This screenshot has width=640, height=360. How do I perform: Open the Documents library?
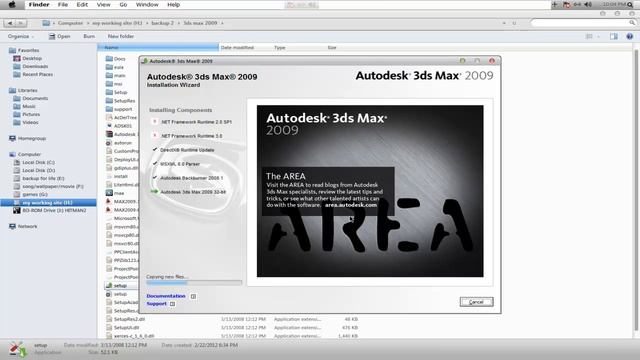pos(31,98)
